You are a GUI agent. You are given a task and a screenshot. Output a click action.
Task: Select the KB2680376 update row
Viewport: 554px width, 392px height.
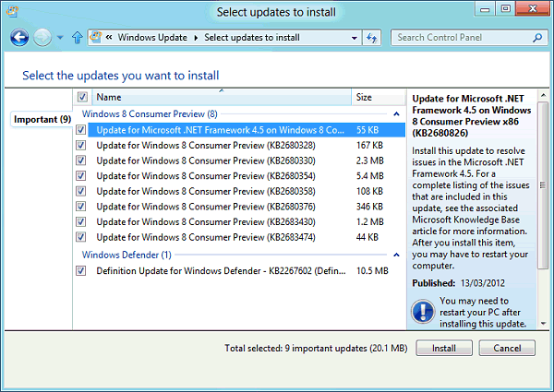(x=247, y=207)
